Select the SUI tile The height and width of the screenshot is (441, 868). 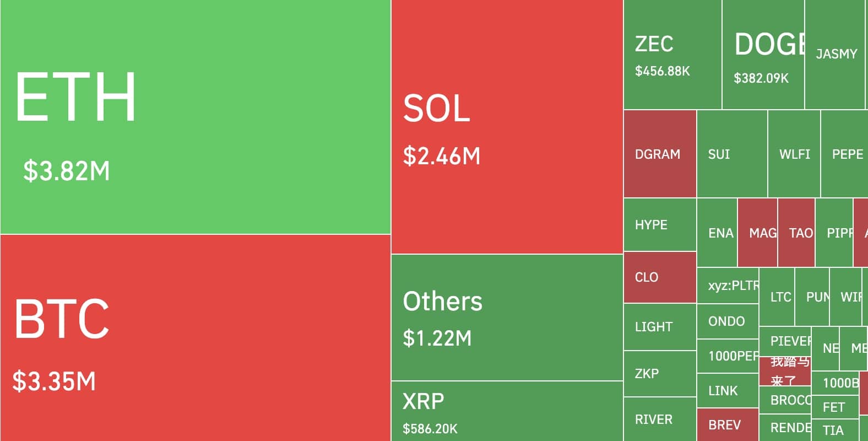click(732, 154)
